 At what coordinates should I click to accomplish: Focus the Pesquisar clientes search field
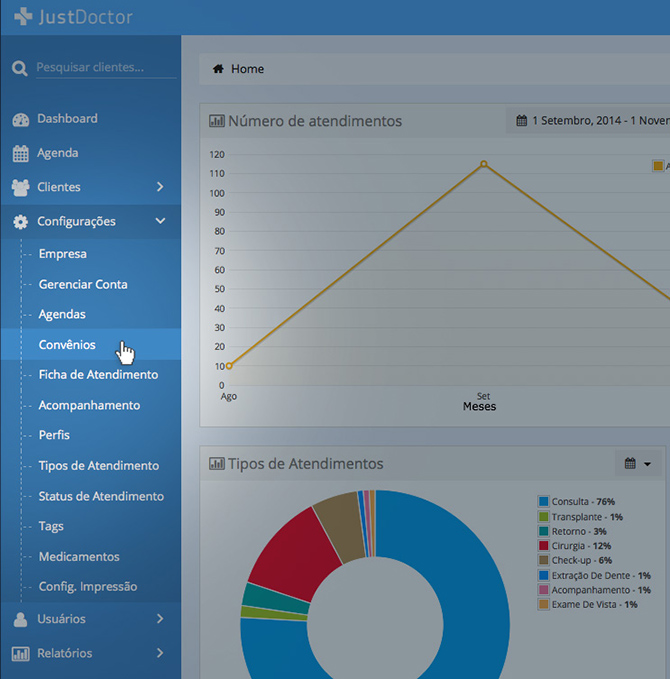pyautogui.click(x=106, y=68)
